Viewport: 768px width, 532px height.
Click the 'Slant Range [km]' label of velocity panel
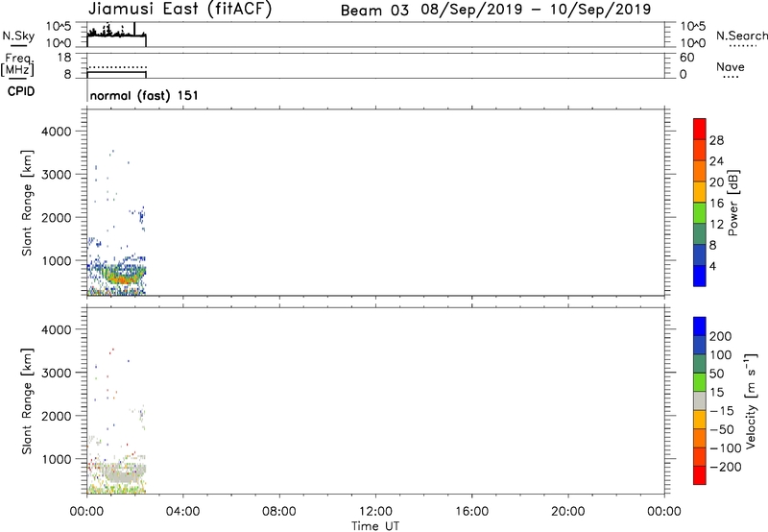click(x=27, y=401)
